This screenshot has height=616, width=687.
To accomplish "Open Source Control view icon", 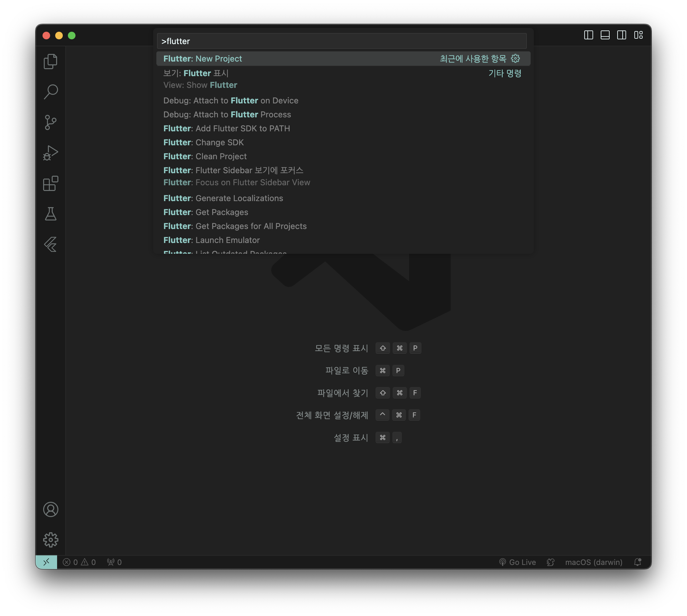I will pyautogui.click(x=51, y=122).
